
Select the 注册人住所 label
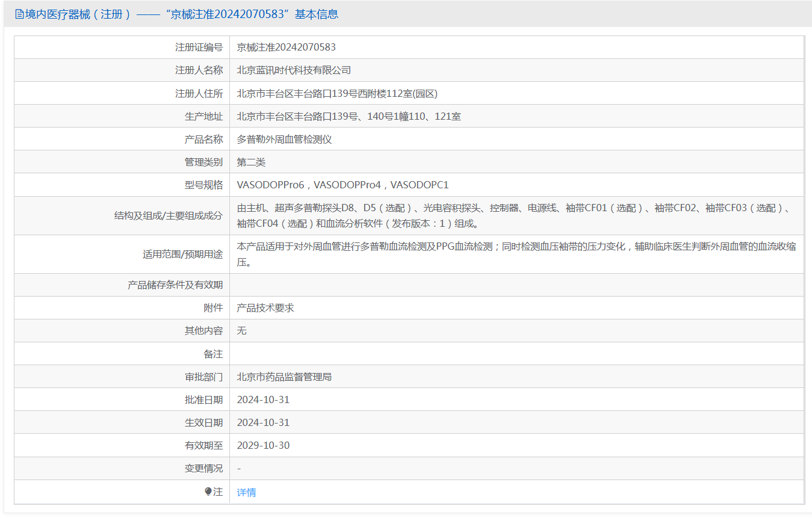(x=199, y=93)
